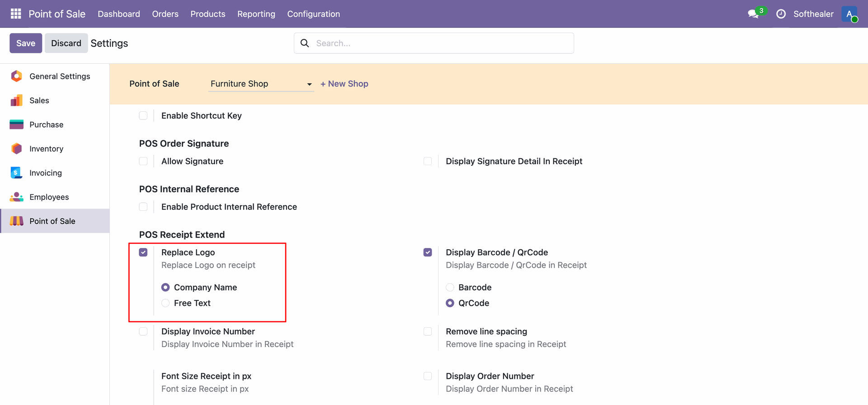The height and width of the screenshot is (405, 868).
Task: Open the Dashboard menu
Action: pos(119,14)
